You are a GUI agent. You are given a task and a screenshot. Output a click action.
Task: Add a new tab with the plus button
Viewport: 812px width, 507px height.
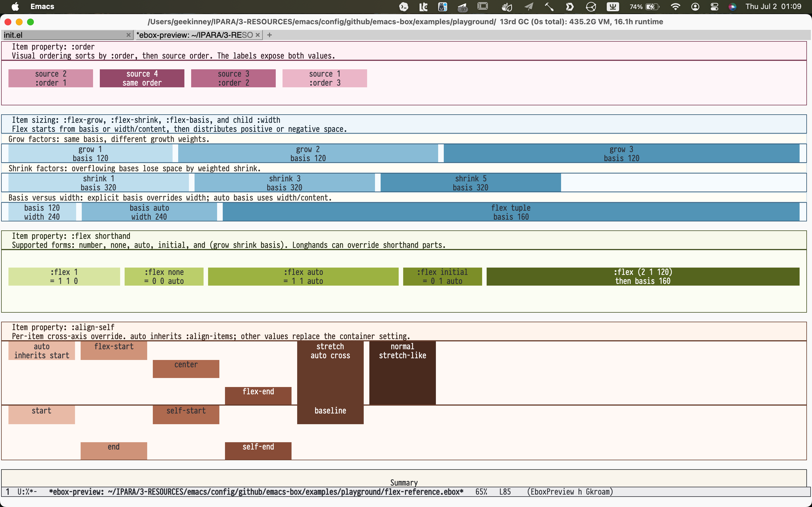pos(270,35)
